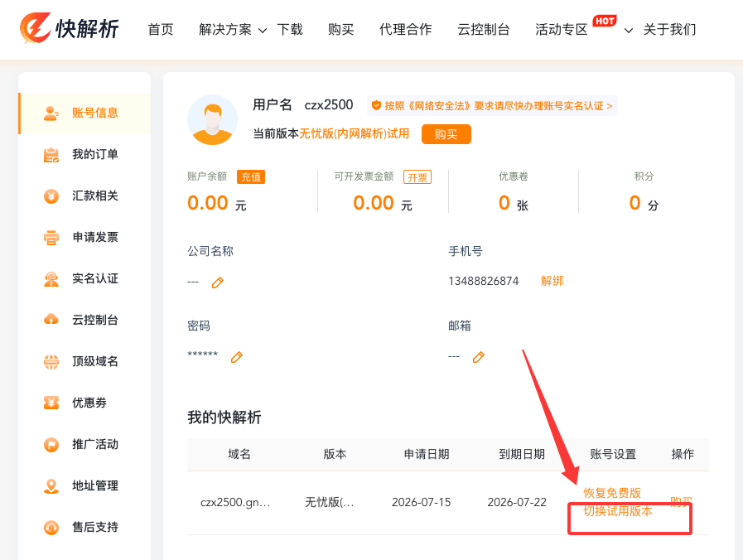Go to 首页 in top navigation
Image resolution: width=743 pixels, height=560 pixels.
point(161,29)
